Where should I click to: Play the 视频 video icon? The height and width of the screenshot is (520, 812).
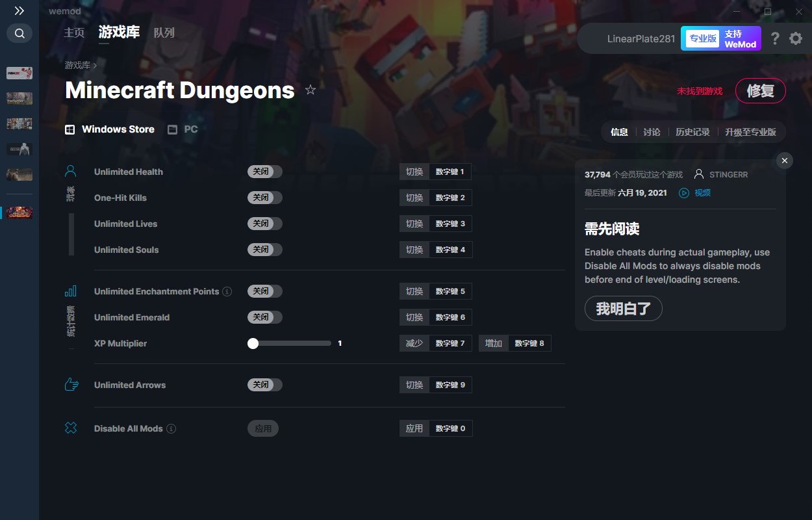[684, 193]
